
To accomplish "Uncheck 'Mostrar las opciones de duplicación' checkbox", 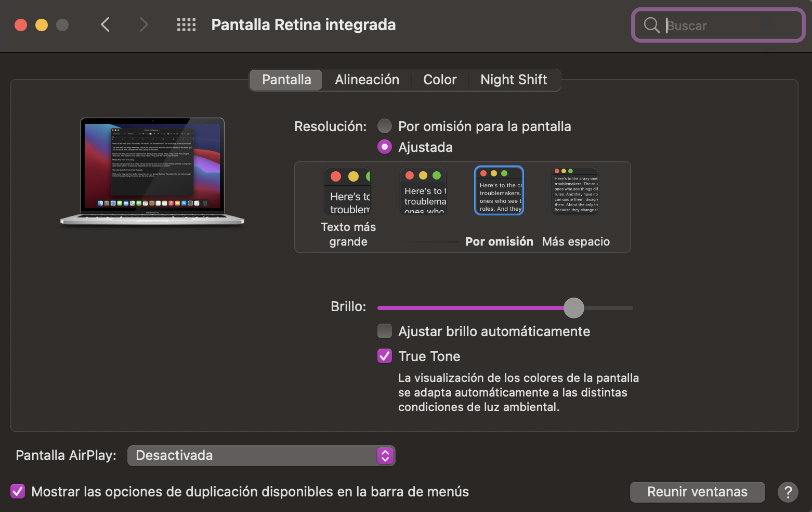I will click(18, 491).
